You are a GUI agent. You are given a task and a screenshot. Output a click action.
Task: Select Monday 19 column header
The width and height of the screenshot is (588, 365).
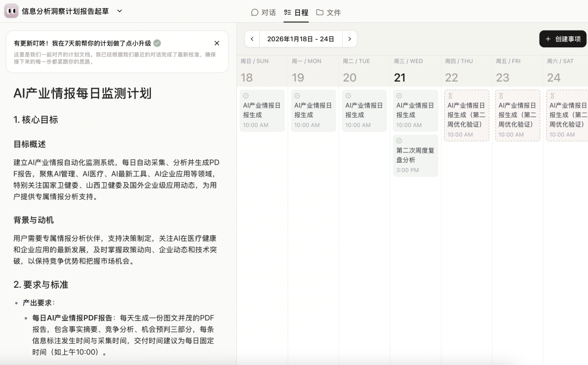(x=313, y=71)
